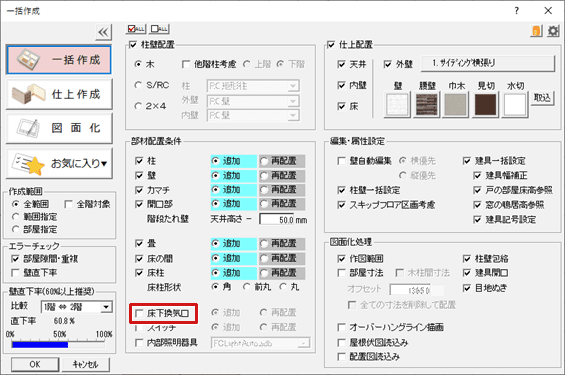Select 範囲指定 radio button
This screenshot has height=375, width=565.
(15, 217)
